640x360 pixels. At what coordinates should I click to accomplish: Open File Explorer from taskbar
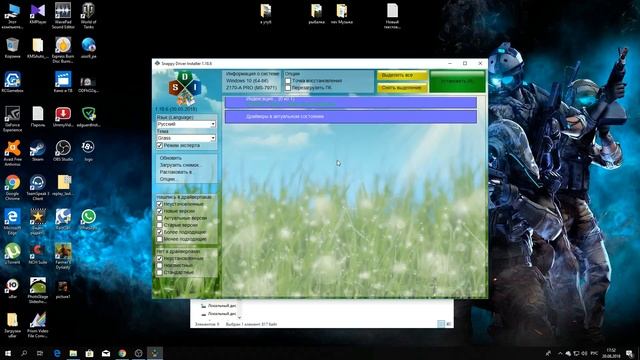click(73, 353)
